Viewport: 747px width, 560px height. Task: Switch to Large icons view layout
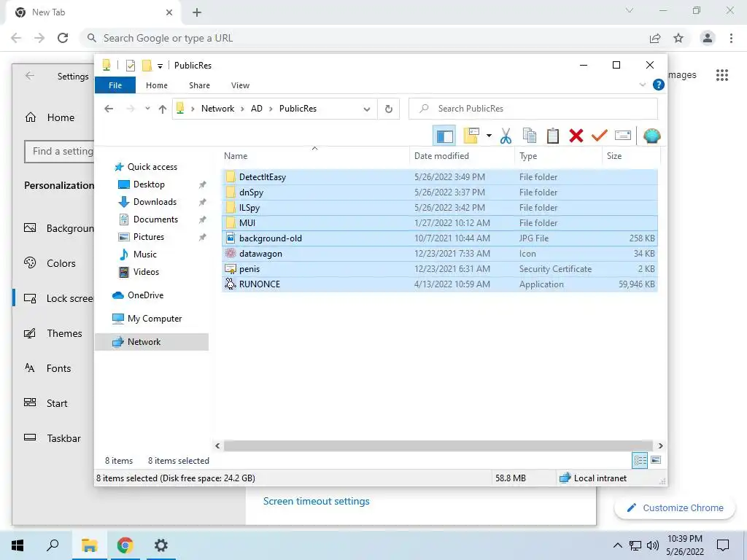click(x=656, y=460)
